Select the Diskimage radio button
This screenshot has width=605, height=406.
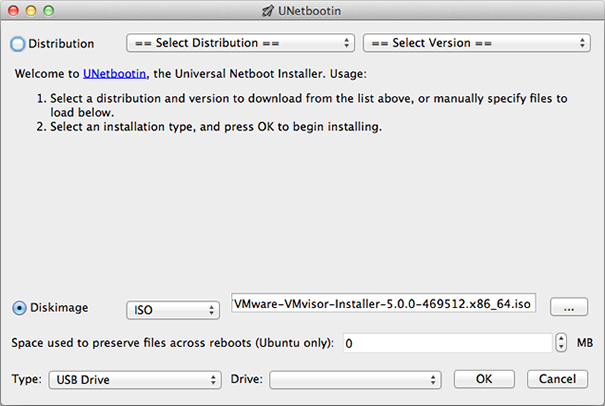point(19,308)
